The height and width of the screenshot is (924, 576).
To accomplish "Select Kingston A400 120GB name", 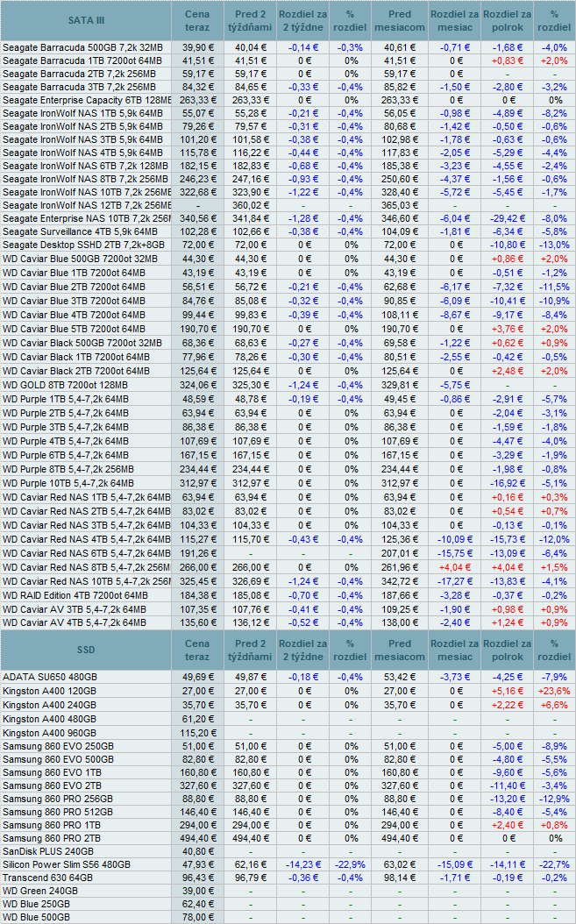I will tap(49, 691).
